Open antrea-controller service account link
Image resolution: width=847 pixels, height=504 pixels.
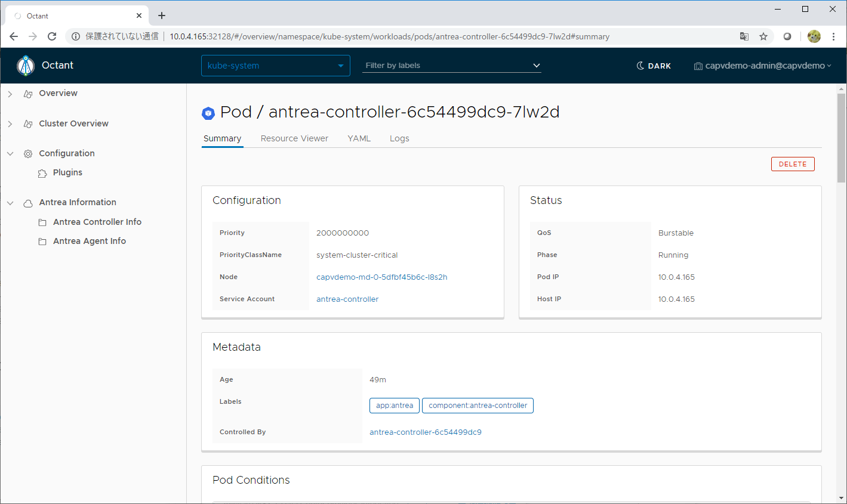tap(347, 299)
